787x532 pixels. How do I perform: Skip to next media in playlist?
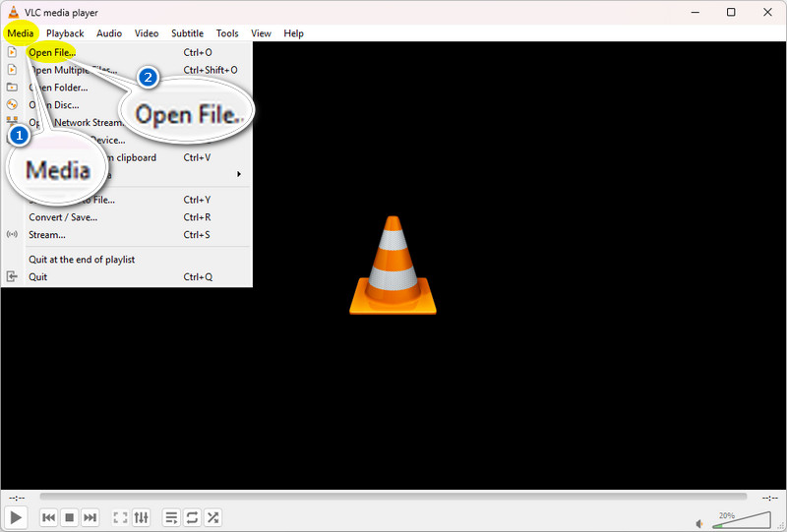click(x=90, y=517)
